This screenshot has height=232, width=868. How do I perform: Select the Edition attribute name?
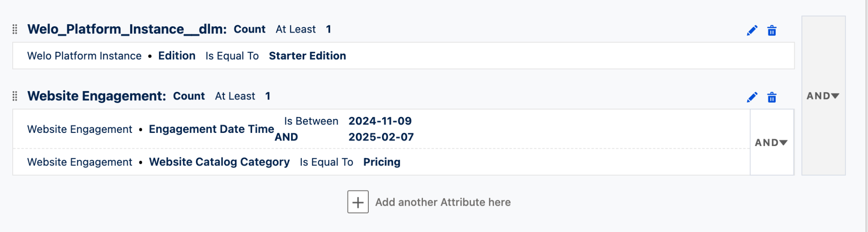pyautogui.click(x=177, y=56)
